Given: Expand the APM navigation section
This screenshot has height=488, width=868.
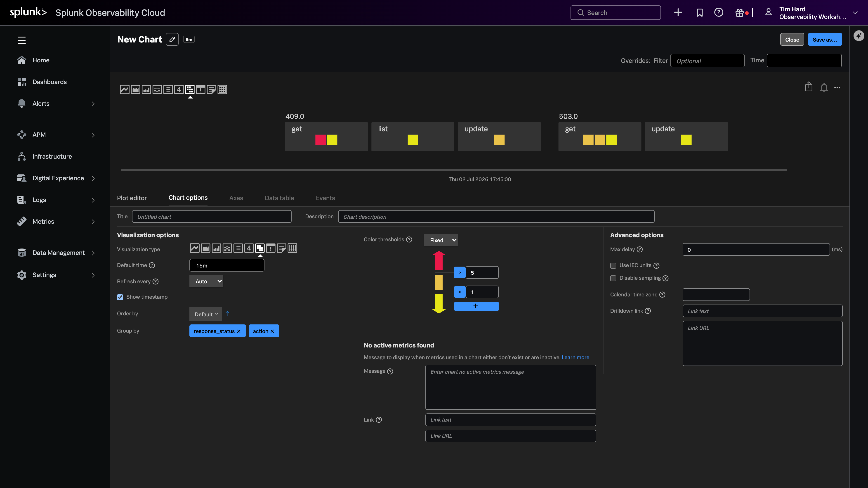Looking at the screenshot, I should point(93,135).
